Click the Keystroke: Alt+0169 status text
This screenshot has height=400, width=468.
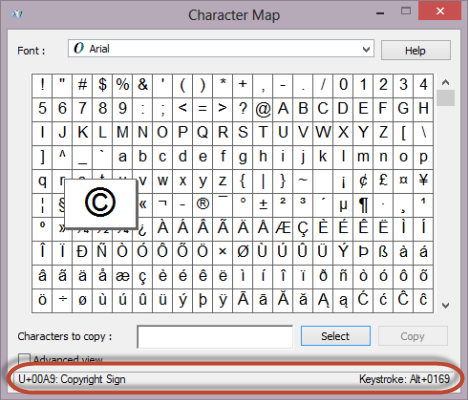click(404, 379)
